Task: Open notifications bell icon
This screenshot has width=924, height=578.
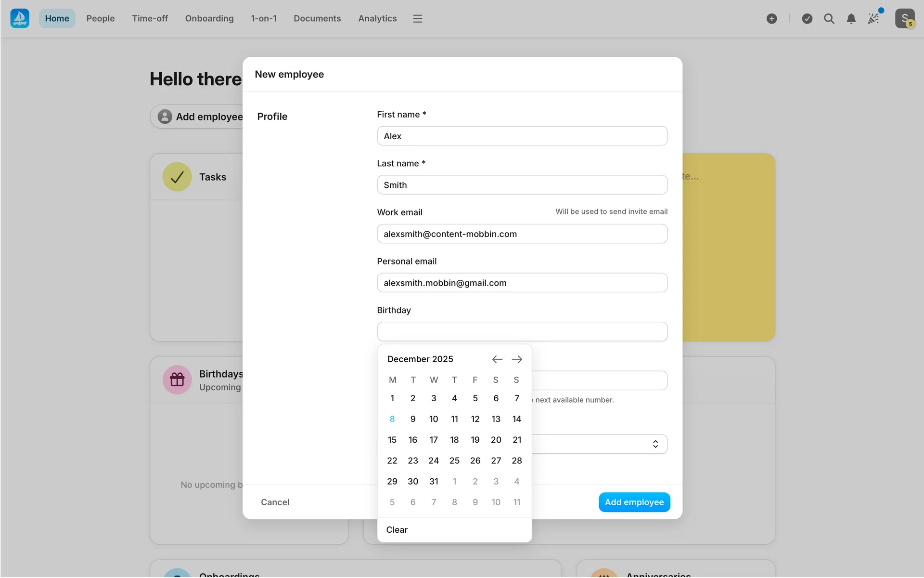Action: pyautogui.click(x=851, y=19)
